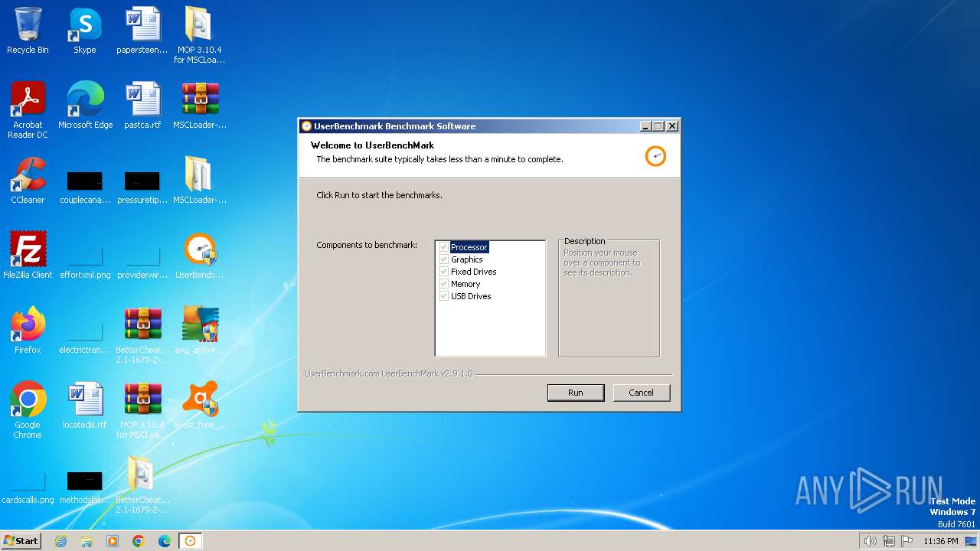This screenshot has width=980, height=551.
Task: Select the MSCLoader WinRAR archive icon
Action: (x=199, y=106)
